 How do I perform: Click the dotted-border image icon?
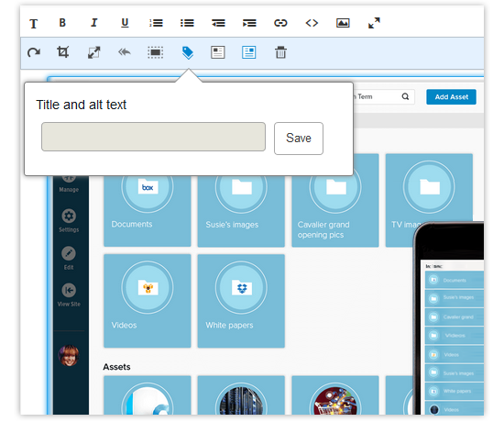click(x=156, y=52)
